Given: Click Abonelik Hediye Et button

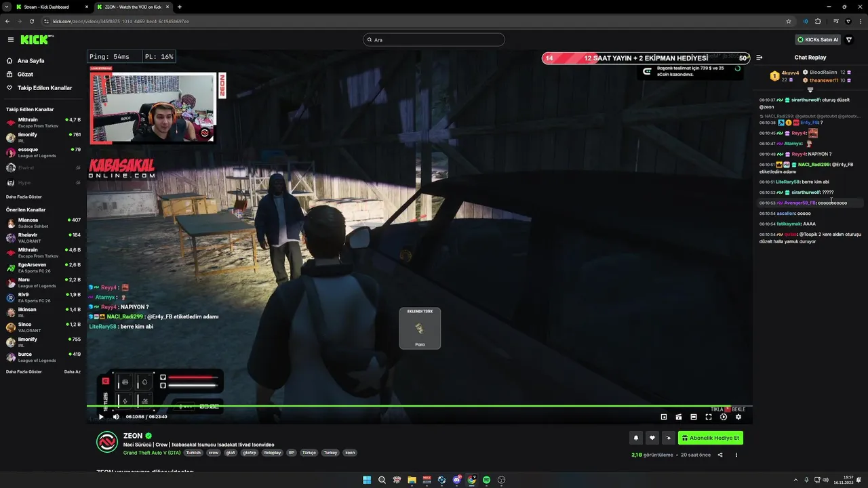Looking at the screenshot, I should pyautogui.click(x=711, y=438).
